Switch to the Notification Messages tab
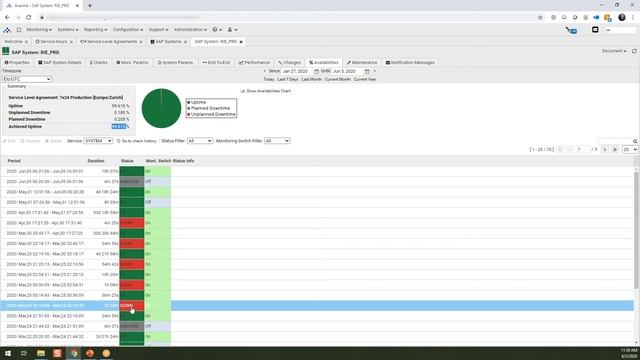Viewport: 640px width, 360px height. [410, 63]
